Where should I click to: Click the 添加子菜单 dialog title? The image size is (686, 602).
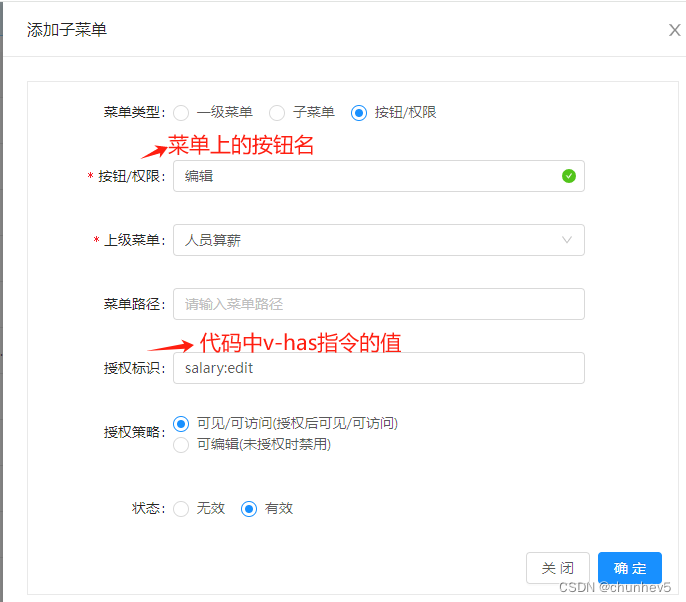pos(67,30)
